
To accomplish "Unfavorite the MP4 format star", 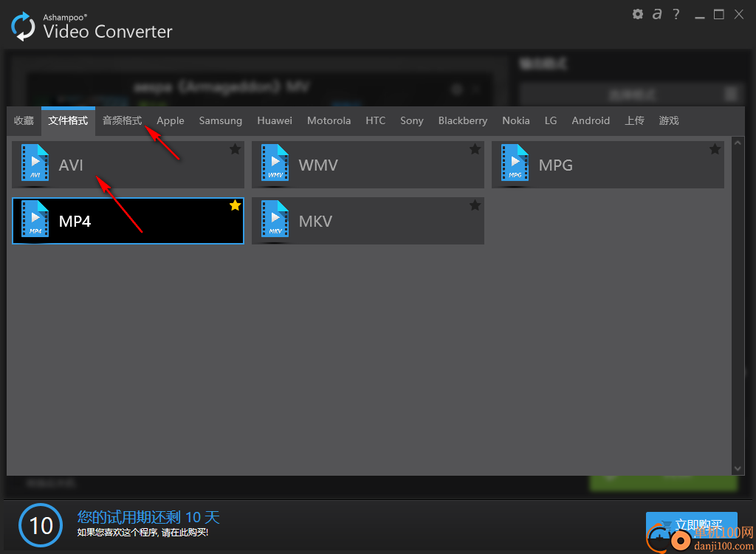I will (235, 205).
